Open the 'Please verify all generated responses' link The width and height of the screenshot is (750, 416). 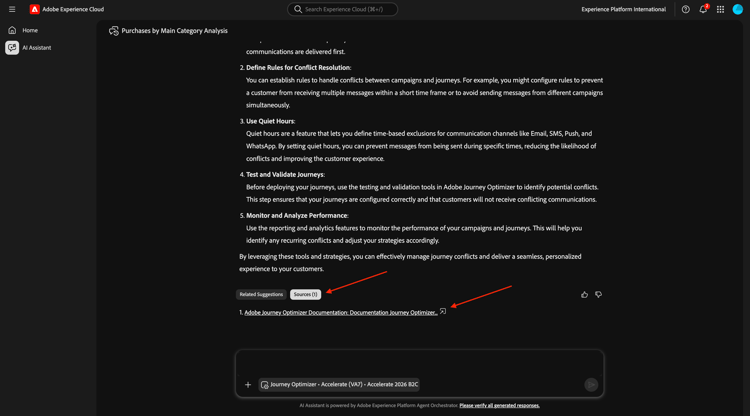(x=499, y=405)
